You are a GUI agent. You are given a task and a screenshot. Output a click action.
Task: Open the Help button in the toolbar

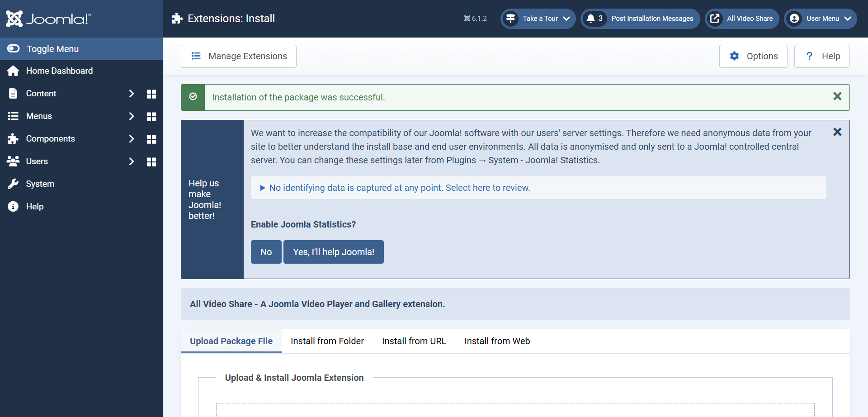(x=822, y=56)
